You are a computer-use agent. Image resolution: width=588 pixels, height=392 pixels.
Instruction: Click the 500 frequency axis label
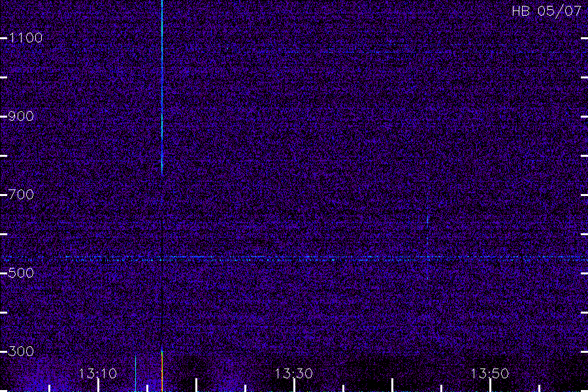[21, 272]
